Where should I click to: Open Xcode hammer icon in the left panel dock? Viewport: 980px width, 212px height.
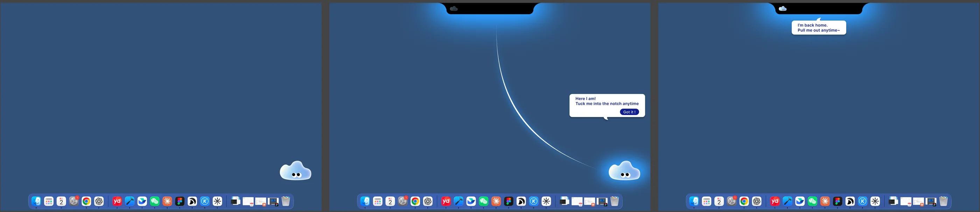130,201
